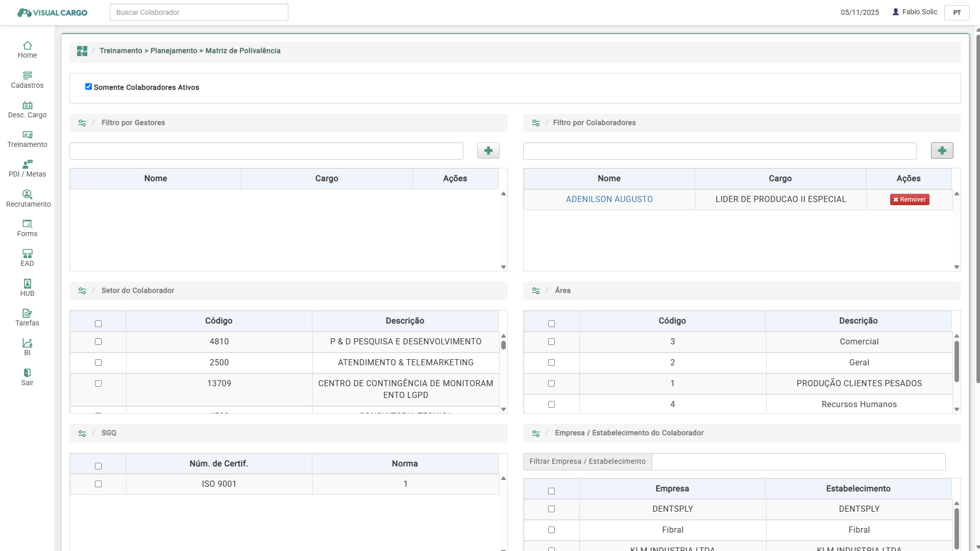Open Tarefas menu in the sidebar
Viewport: 980px width, 551px height.
tap(27, 317)
